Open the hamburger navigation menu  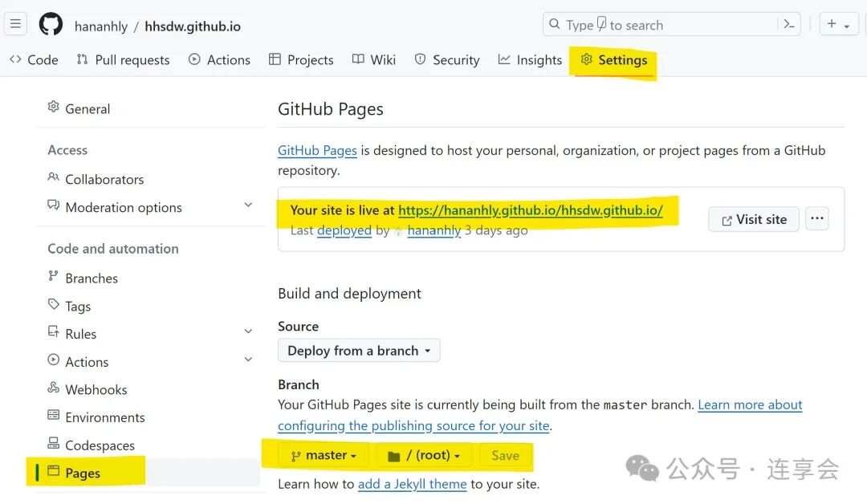coord(15,24)
